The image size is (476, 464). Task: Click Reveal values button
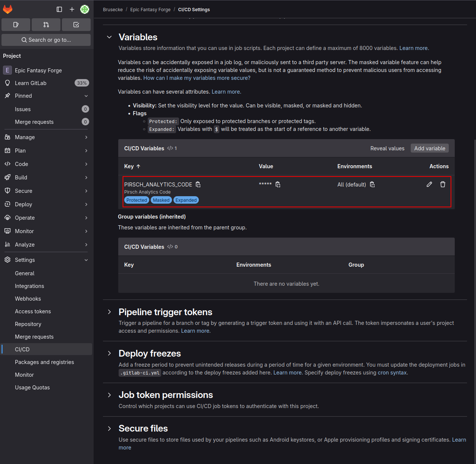387,148
